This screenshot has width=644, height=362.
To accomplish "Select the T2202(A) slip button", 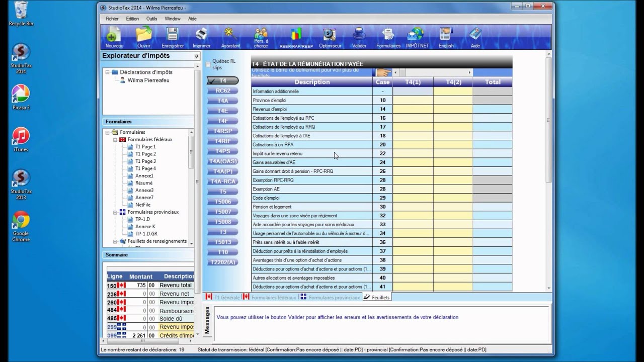I will 223,262.
